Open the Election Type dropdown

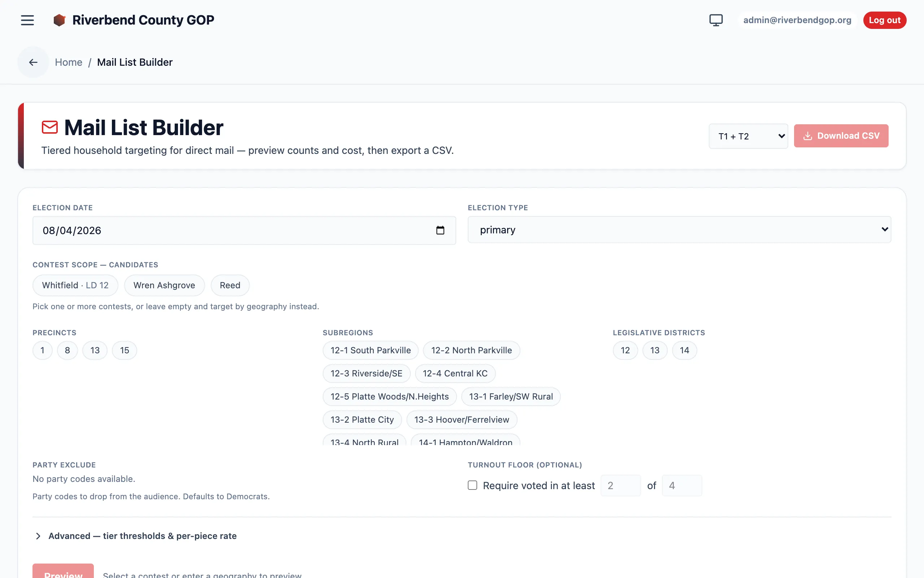[679, 230]
